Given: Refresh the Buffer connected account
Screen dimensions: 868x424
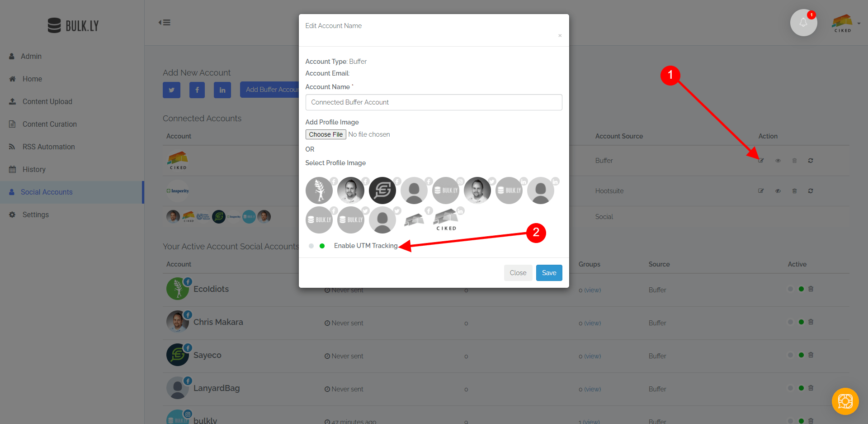Looking at the screenshot, I should 811,161.
